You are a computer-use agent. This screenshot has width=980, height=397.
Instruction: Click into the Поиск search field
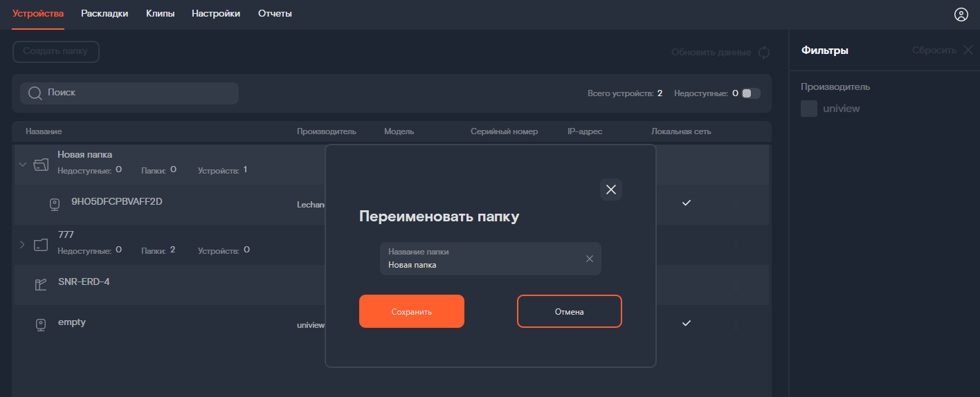click(x=129, y=93)
